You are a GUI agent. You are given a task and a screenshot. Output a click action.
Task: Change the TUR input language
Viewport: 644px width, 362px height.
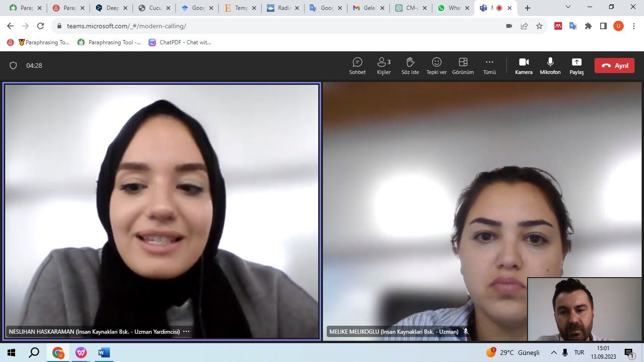(579, 353)
